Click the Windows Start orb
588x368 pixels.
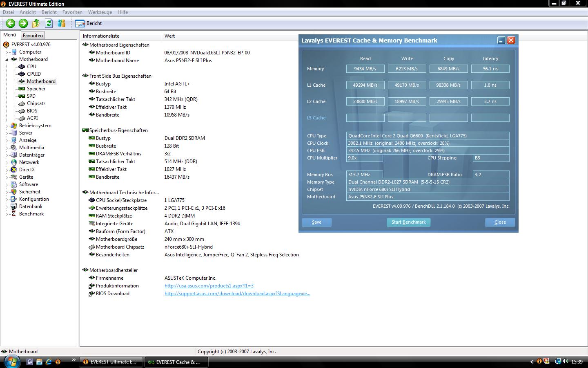point(11,361)
